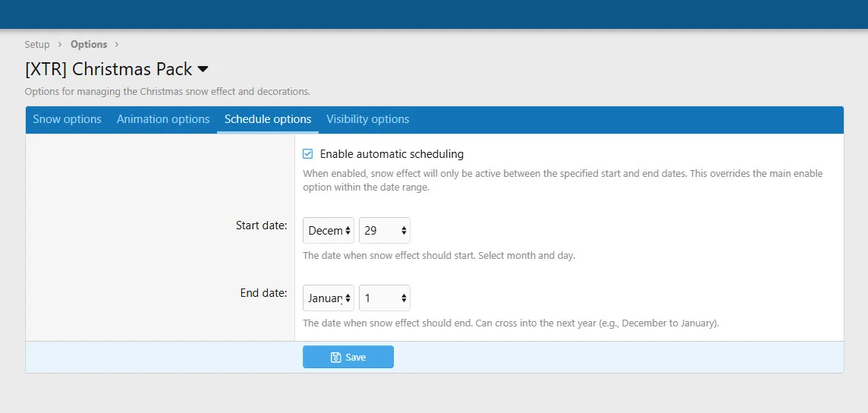Switch to the Snow options tab

(x=67, y=119)
